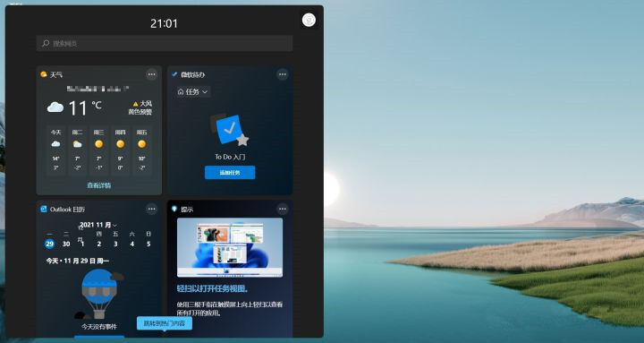Screen dimensions: 644x343
Task: Click the 今天 forecast column label
Action: (55, 132)
